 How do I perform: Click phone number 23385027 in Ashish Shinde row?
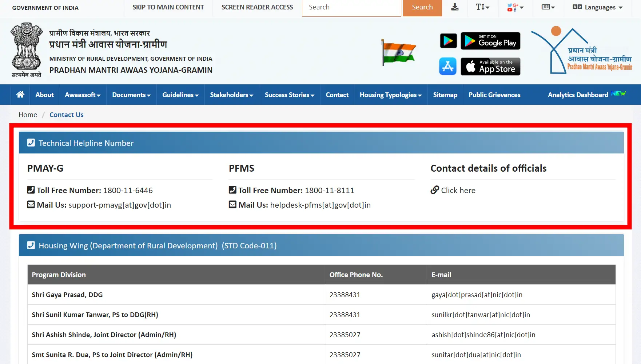coord(345,335)
